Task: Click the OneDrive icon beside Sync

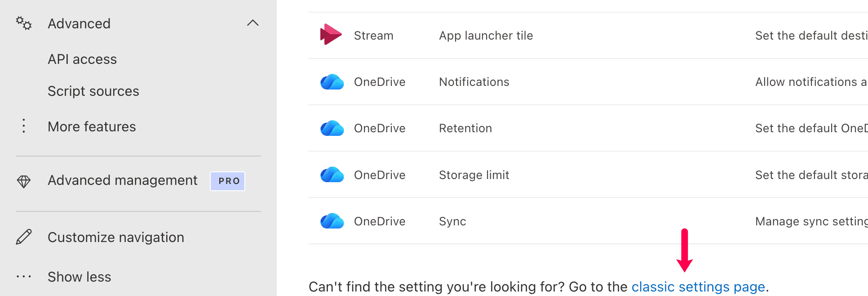Action: coord(331,221)
